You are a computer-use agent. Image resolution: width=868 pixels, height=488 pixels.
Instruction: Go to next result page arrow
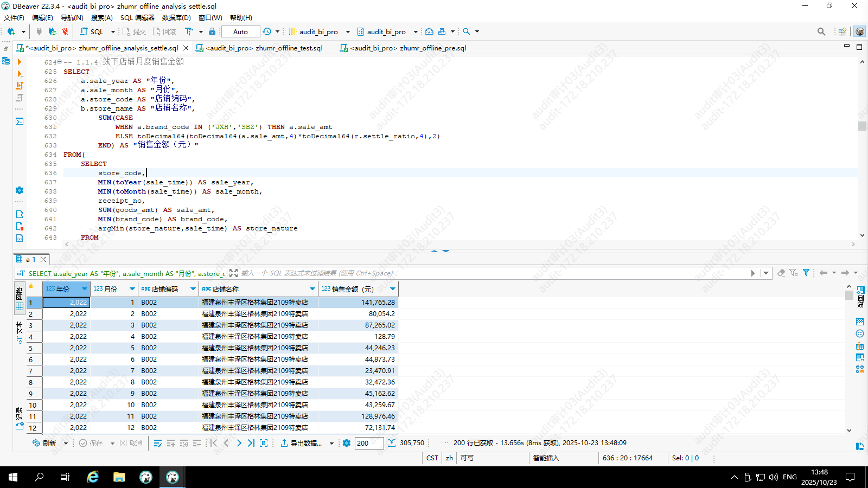[239, 443]
